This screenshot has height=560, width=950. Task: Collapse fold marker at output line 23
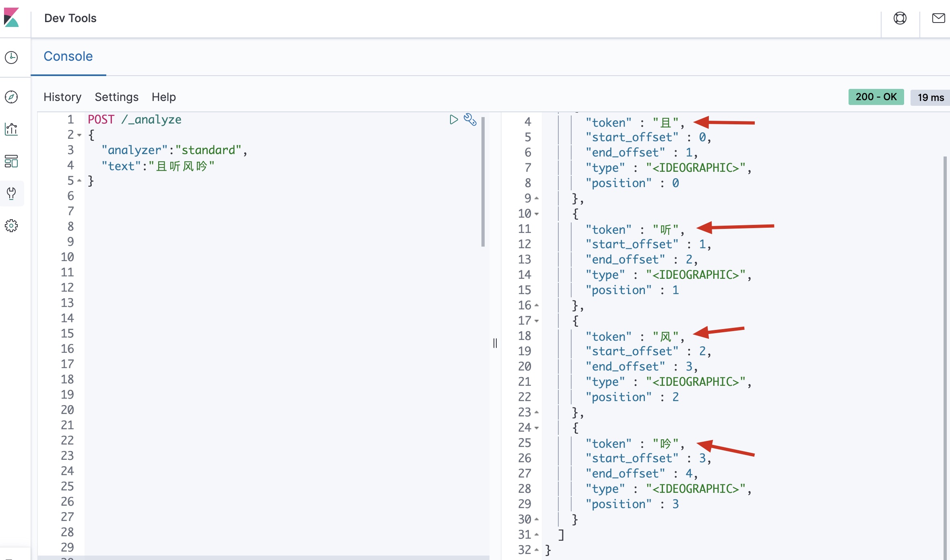coord(537,412)
